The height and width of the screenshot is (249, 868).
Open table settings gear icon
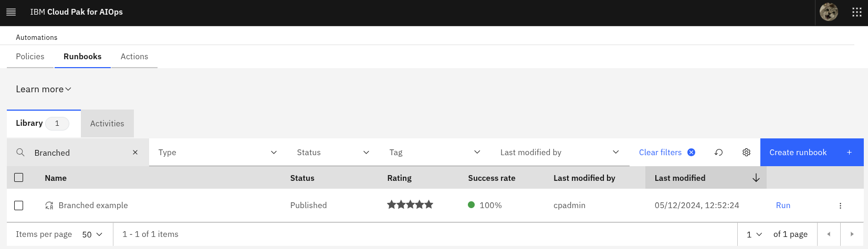pos(746,153)
